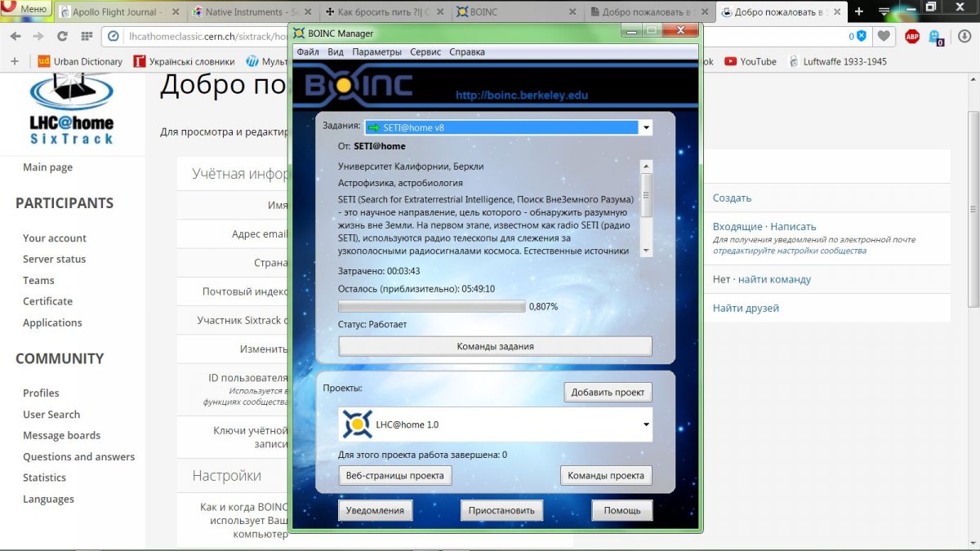Open the Сервис menu in BOINC Manager

425,51
